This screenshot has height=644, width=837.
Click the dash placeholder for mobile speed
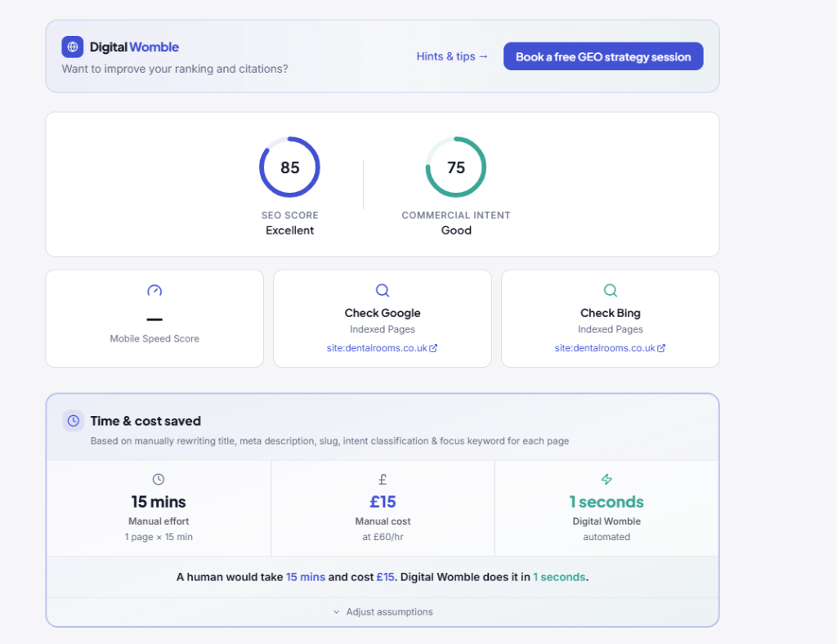[154, 320]
